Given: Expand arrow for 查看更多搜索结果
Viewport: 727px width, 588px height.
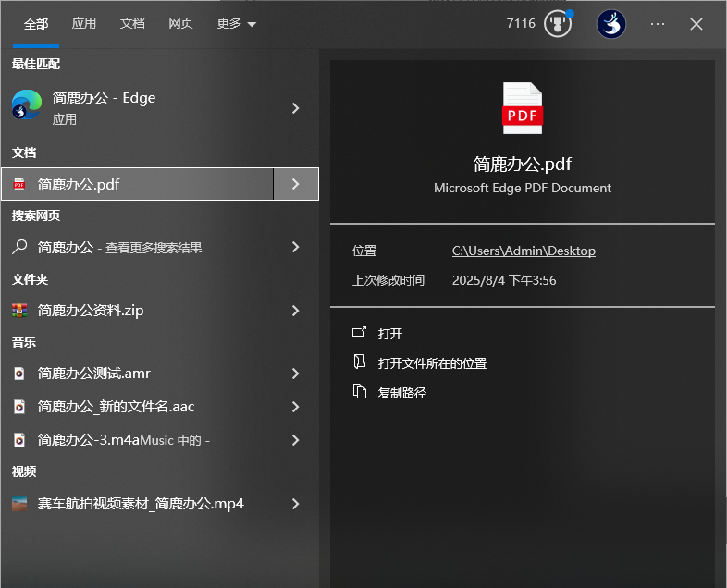Looking at the screenshot, I should click(295, 247).
